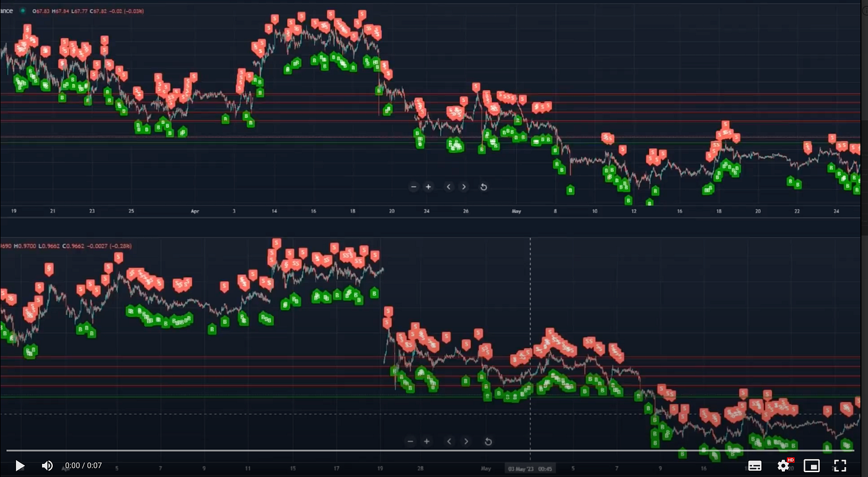This screenshot has height=477, width=868.
Task: Click the teal market status dot
Action: click(x=23, y=11)
